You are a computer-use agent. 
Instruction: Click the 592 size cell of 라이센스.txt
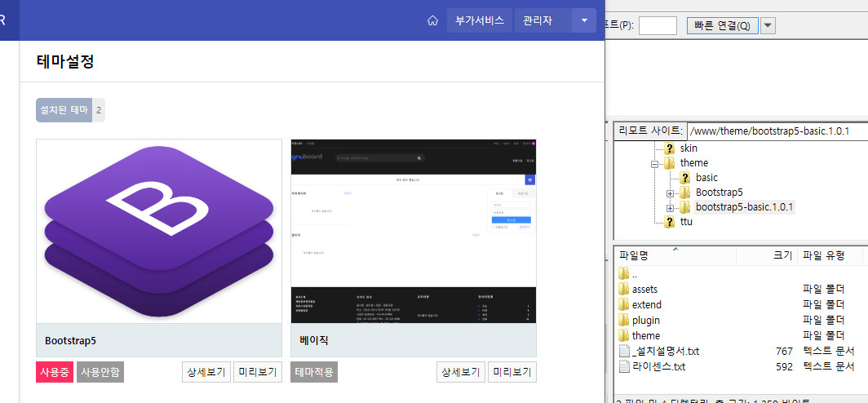[785, 366]
